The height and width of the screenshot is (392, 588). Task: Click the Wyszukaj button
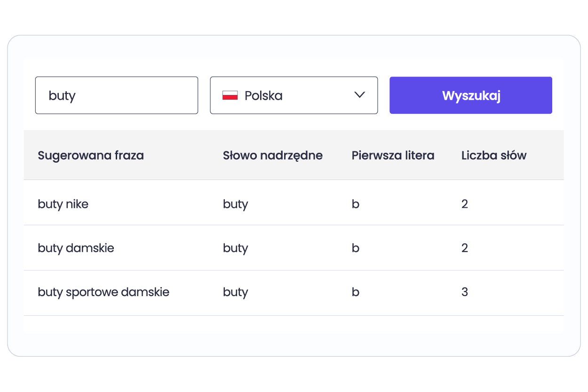point(471,95)
